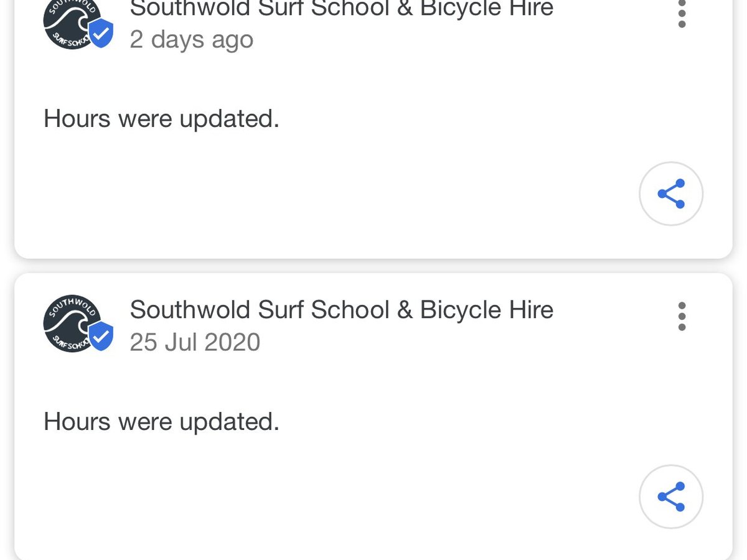Open Southwold Surf School name in second post
The image size is (747, 560).
[341, 310]
